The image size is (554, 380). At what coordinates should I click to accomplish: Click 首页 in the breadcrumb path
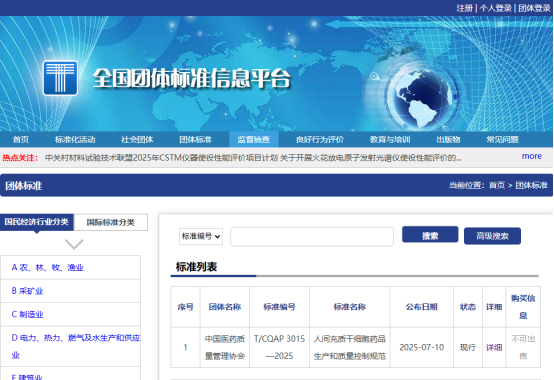point(497,185)
